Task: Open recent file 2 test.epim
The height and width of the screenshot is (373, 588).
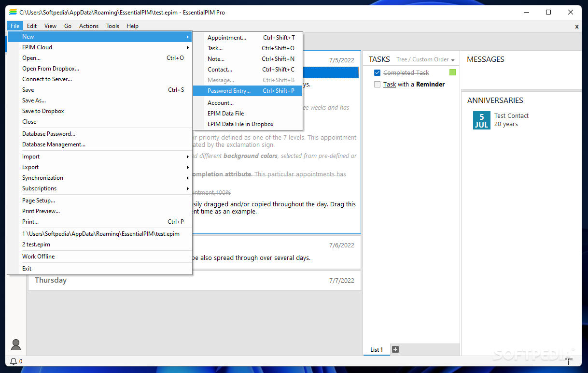Action: 100,244
